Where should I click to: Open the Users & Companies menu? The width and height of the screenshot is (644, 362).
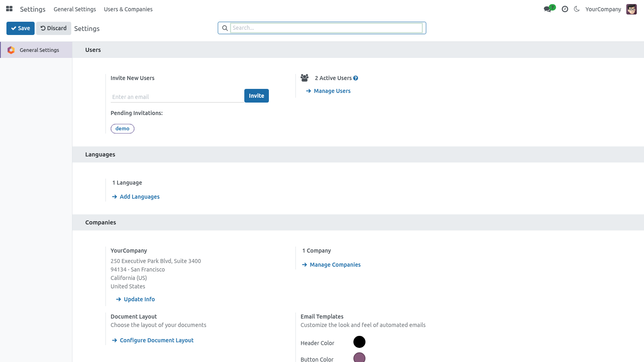128,9
